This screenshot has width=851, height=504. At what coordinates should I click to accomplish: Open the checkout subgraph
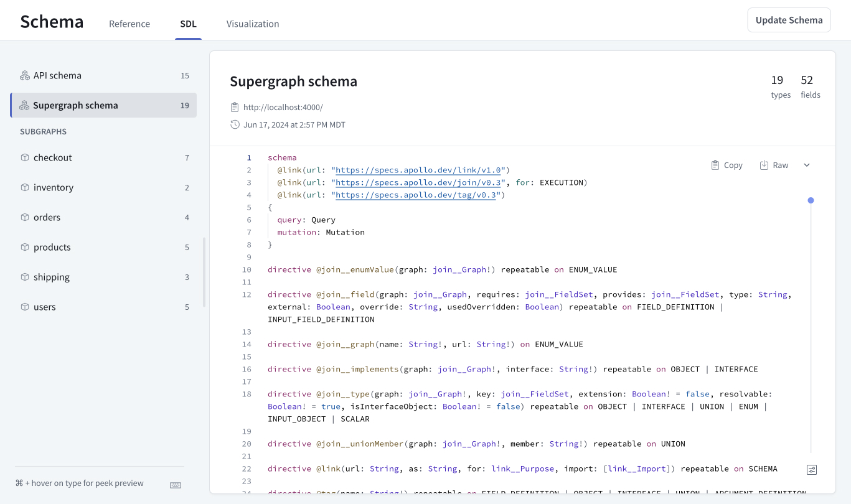(x=103, y=157)
